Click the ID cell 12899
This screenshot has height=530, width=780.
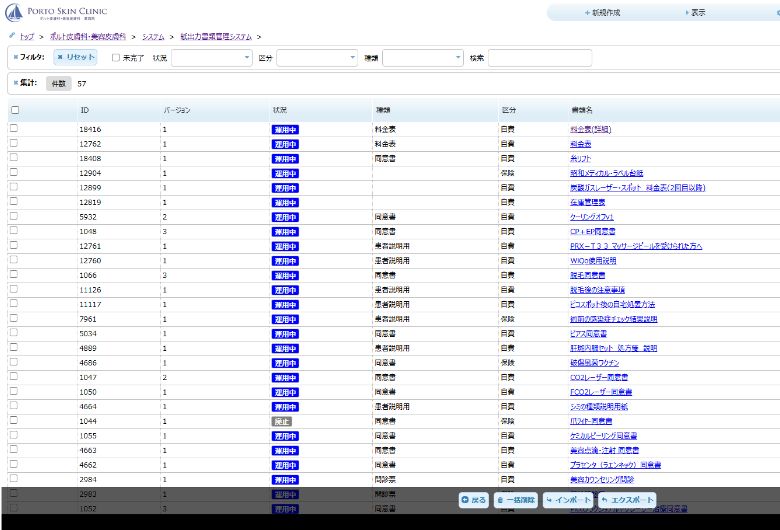coord(90,188)
